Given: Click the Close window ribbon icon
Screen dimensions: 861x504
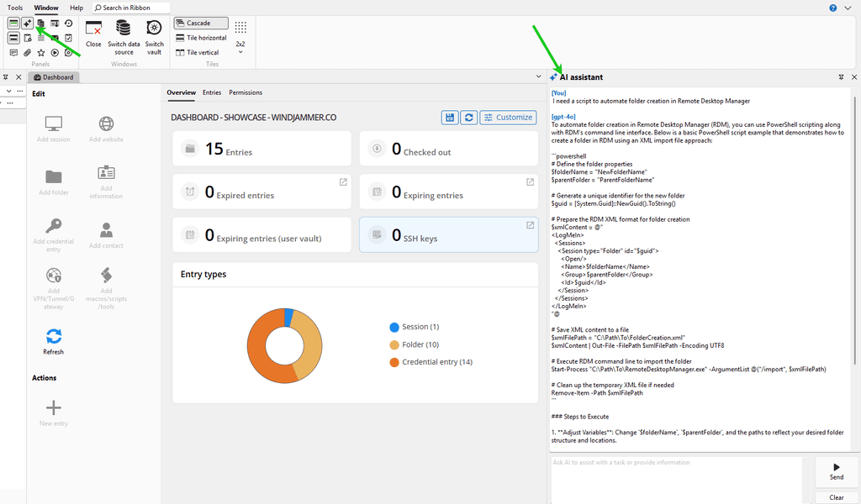Looking at the screenshot, I should click(93, 28).
